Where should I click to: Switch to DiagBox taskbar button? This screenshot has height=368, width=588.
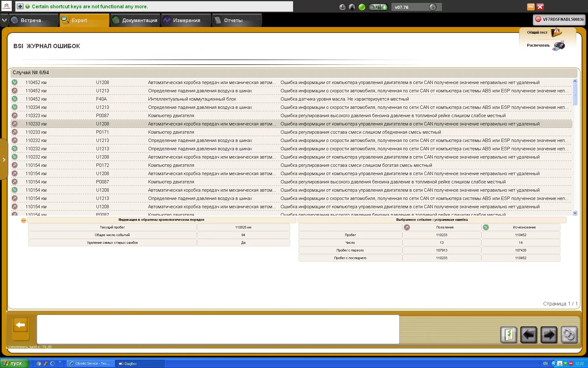pyautogui.click(x=141, y=363)
